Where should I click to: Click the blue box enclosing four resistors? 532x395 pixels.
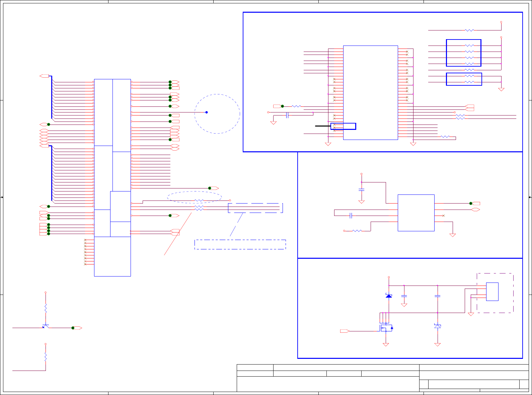(464, 53)
